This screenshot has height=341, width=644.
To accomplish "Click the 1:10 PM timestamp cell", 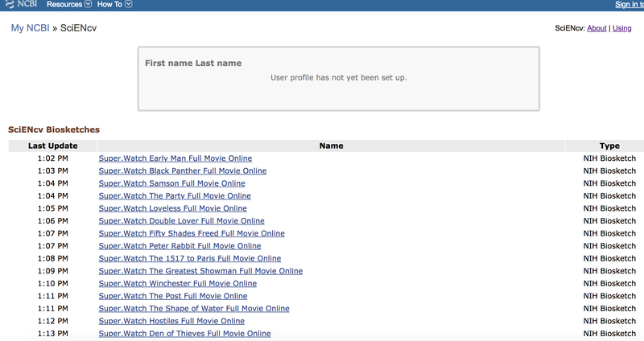I will 52,284.
